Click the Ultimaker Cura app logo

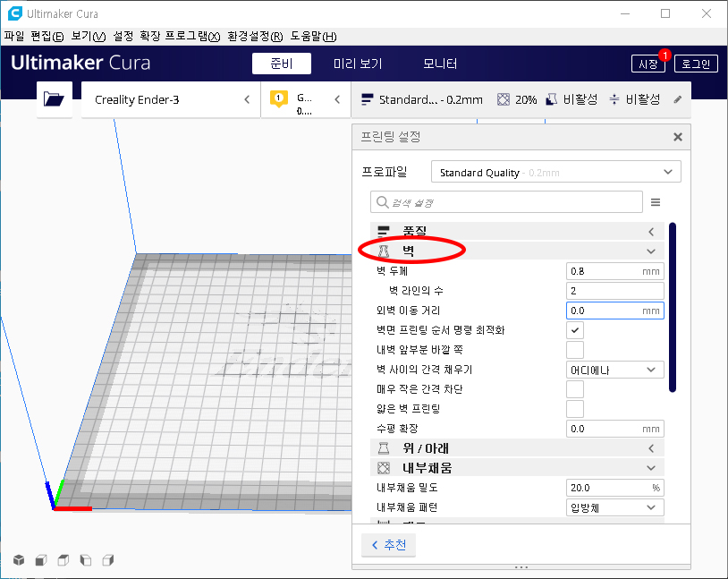pyautogui.click(x=15, y=13)
